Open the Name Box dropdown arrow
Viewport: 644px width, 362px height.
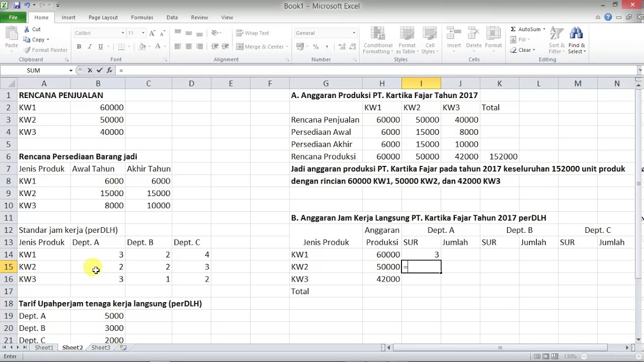pos(70,70)
